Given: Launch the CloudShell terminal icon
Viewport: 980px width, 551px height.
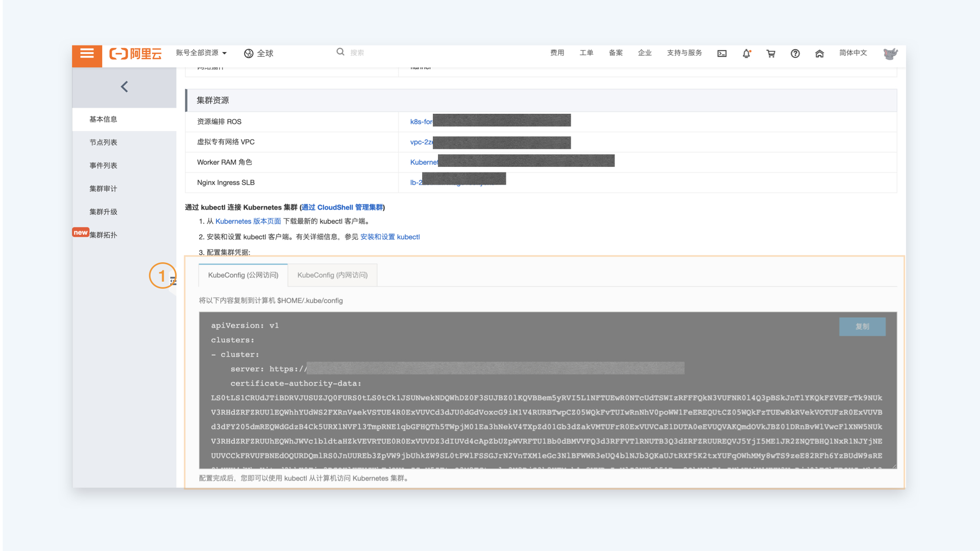Looking at the screenshot, I should pos(722,54).
